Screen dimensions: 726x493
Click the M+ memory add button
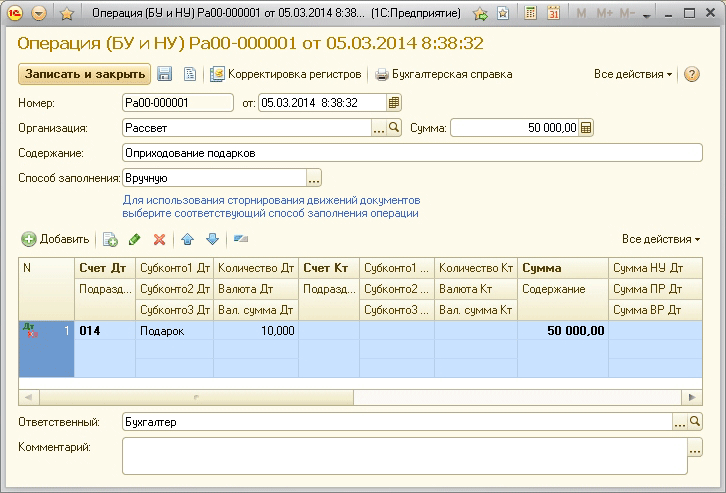(604, 13)
